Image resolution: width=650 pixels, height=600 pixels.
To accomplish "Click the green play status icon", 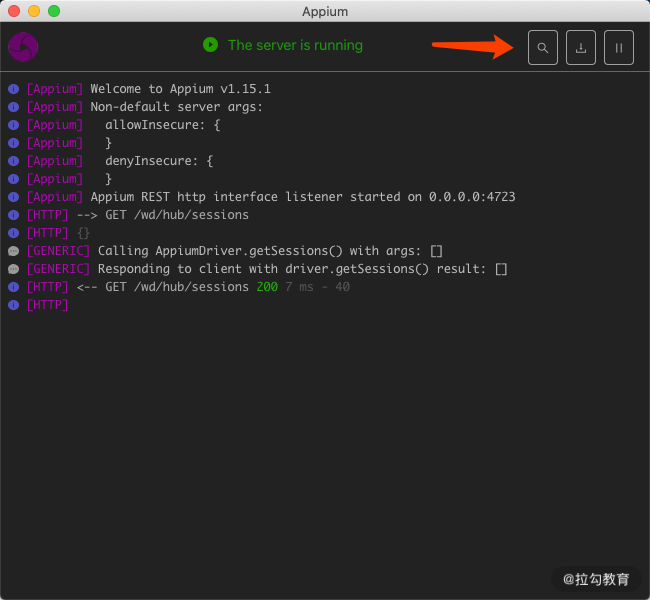I will pyautogui.click(x=211, y=45).
